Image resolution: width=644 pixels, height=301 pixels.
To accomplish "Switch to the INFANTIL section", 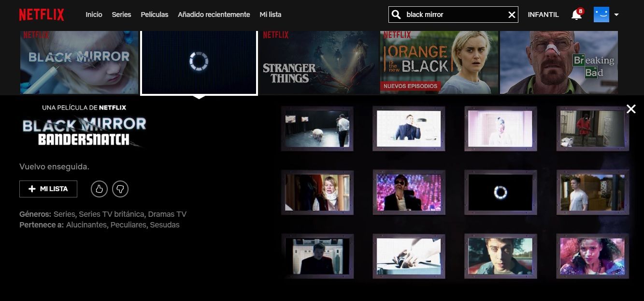I will 544,15.
